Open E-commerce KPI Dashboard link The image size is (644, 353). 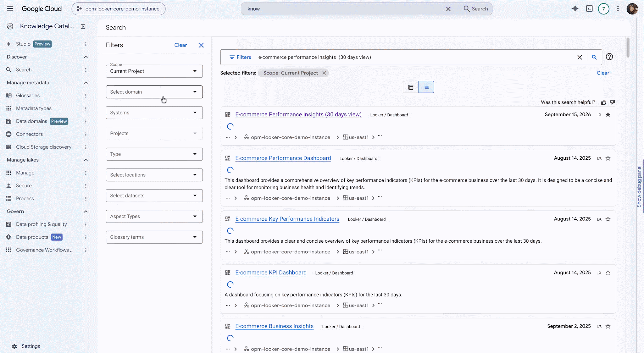point(271,273)
